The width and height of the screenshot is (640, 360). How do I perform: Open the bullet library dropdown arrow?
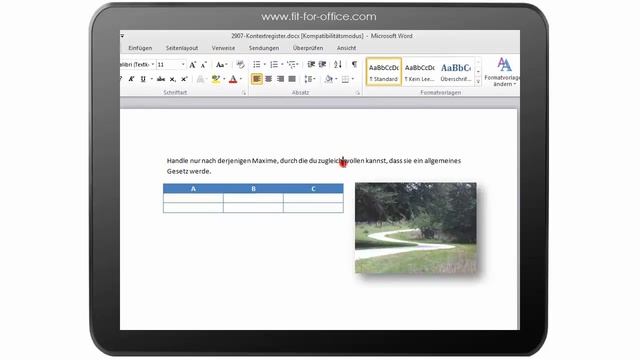click(264, 64)
